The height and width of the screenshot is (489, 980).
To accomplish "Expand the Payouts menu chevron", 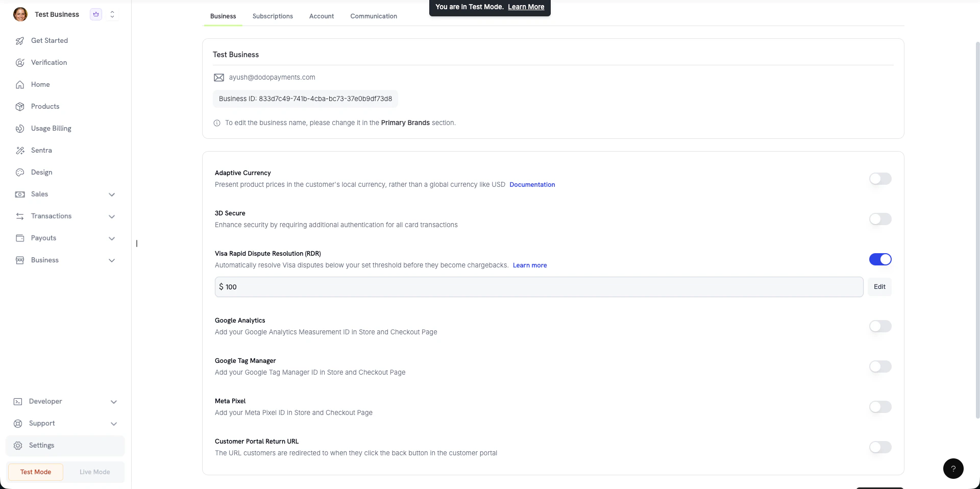I will [112, 238].
